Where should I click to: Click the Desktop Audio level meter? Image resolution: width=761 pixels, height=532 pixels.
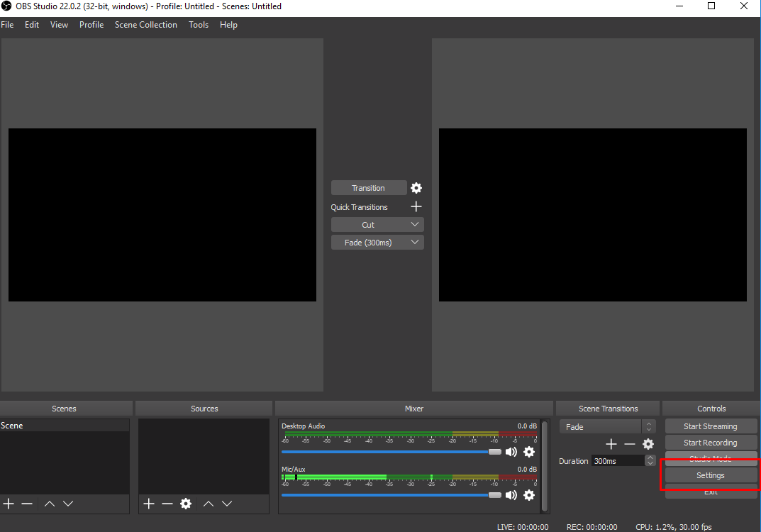(409, 434)
